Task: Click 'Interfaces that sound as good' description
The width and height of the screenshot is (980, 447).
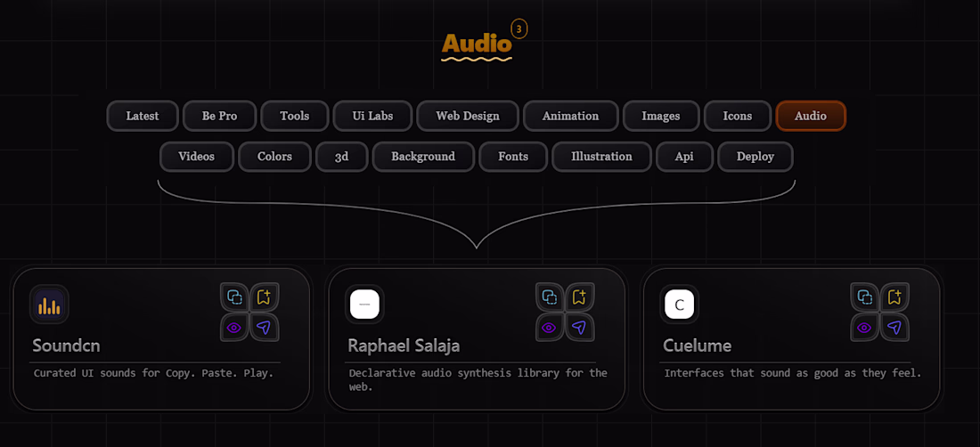Action: pyautogui.click(x=793, y=374)
